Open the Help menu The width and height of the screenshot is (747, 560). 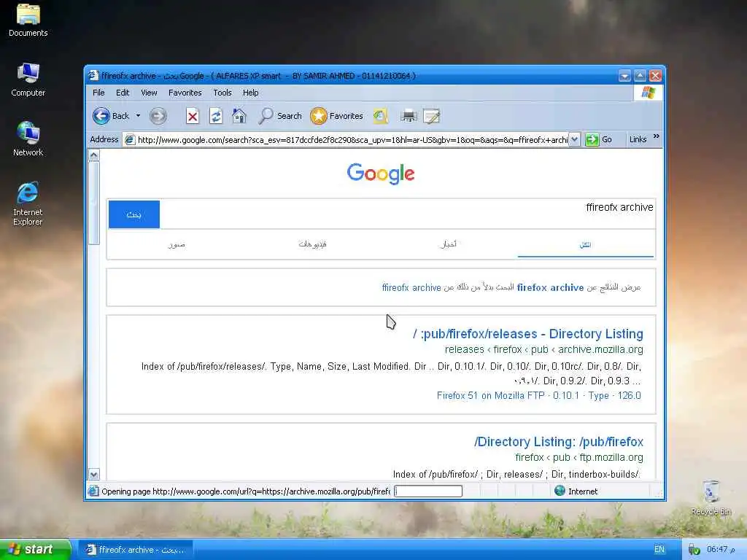(251, 93)
